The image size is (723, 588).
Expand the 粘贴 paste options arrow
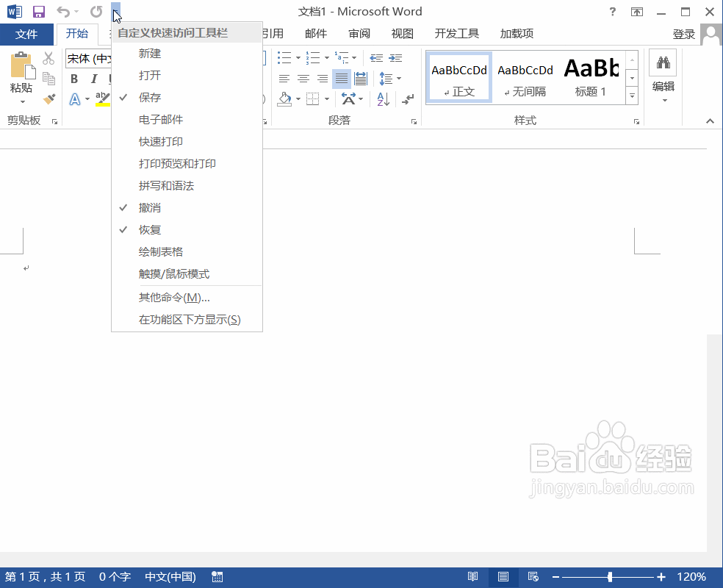point(22,102)
